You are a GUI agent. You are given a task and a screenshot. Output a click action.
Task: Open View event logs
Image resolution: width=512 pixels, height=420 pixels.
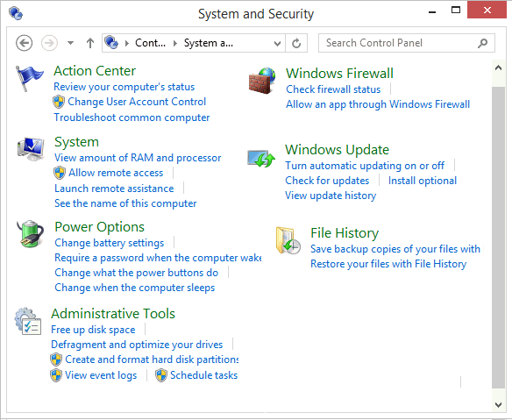coord(101,375)
